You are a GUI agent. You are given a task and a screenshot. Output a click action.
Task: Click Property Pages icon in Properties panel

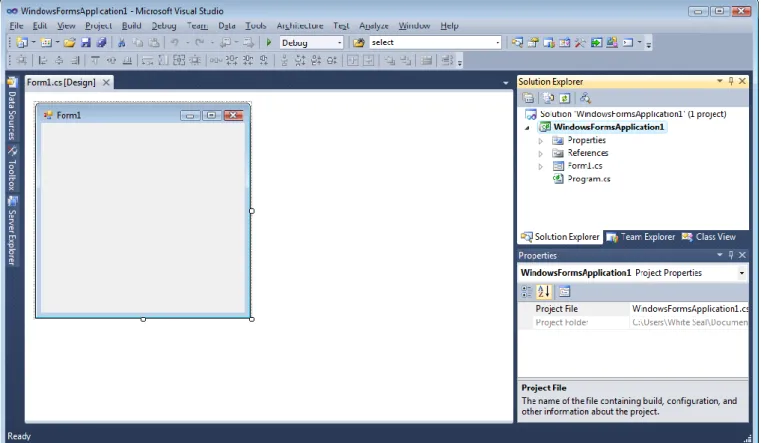564,291
